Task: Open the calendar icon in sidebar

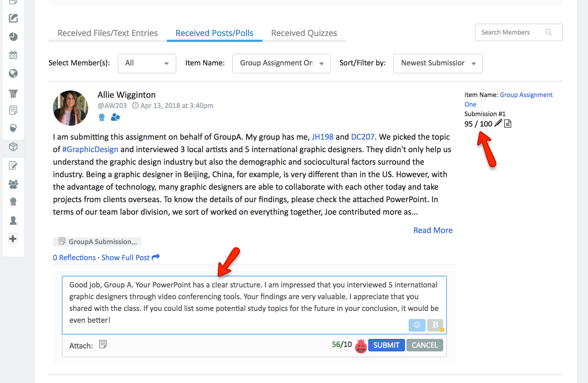Action: [13, 55]
